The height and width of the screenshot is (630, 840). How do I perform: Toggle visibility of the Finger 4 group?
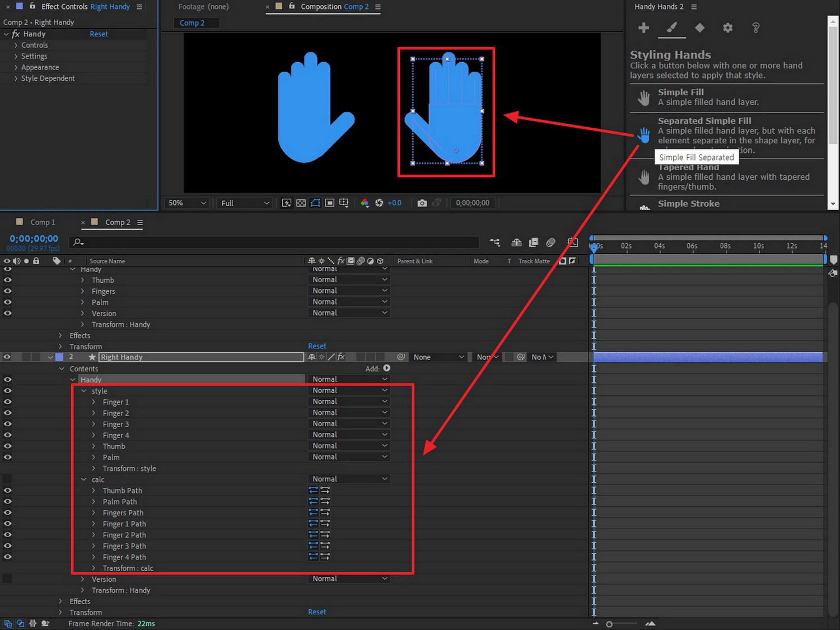[7, 435]
